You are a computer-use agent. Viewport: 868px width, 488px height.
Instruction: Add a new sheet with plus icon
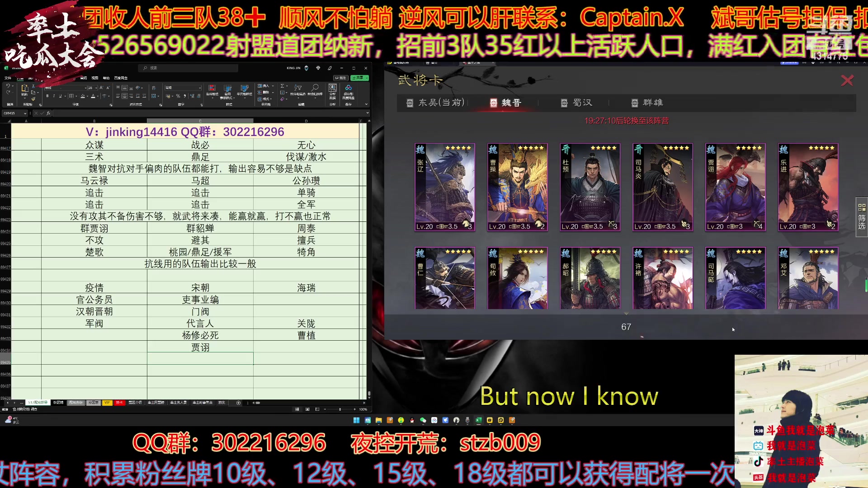click(238, 403)
